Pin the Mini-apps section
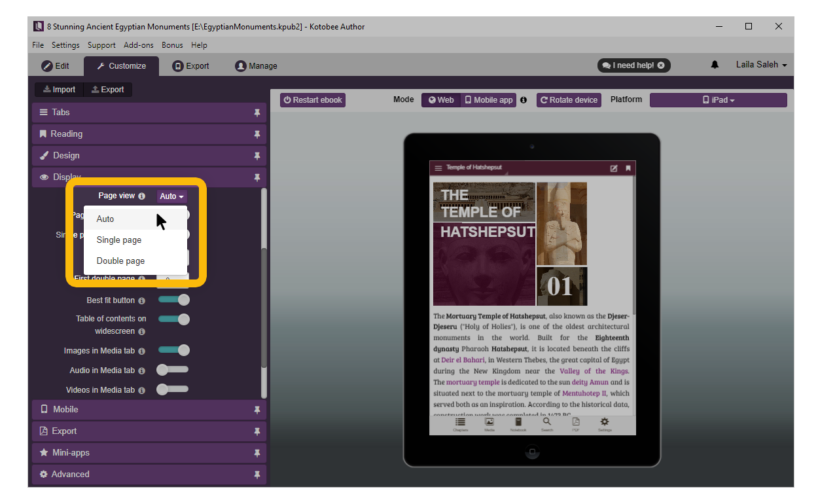 coord(257,453)
